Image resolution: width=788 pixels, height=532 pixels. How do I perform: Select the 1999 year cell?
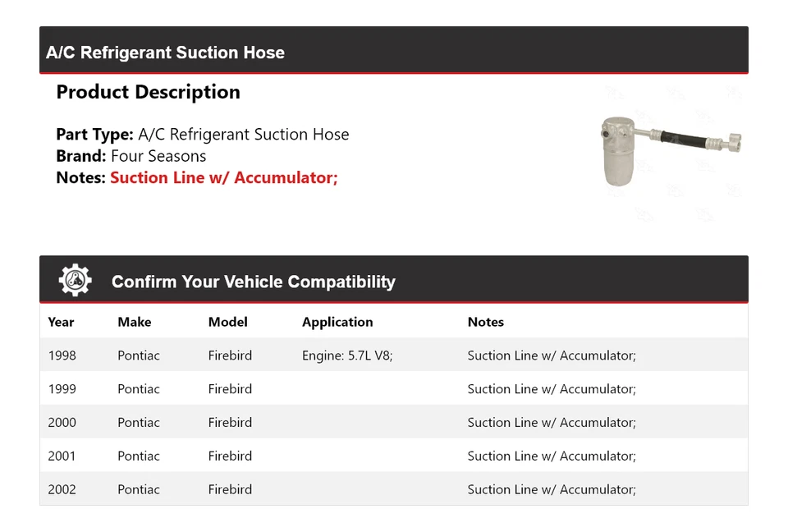[x=62, y=389]
